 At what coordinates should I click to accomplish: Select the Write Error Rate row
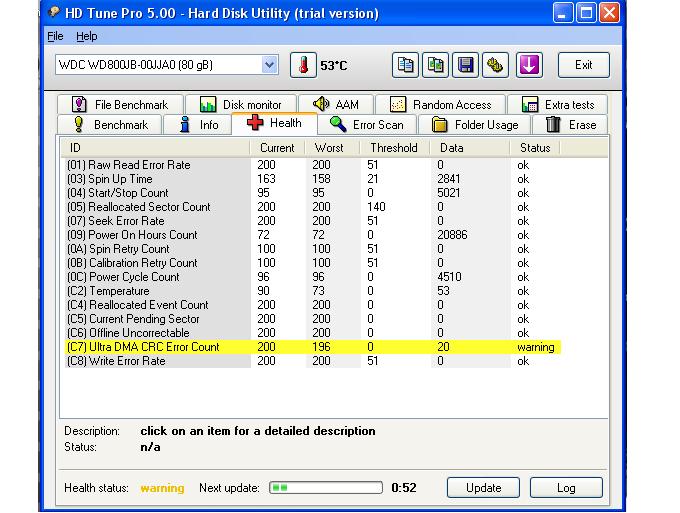coord(313,361)
